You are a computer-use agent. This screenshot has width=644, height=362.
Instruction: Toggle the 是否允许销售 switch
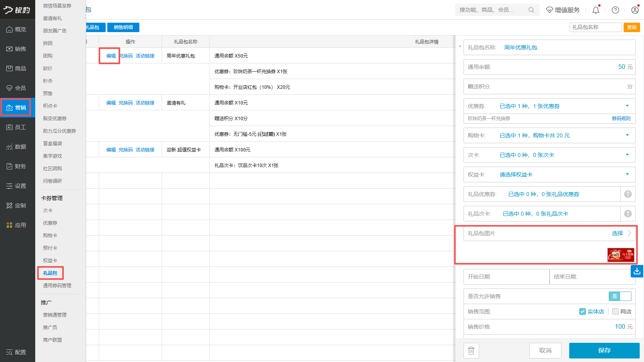620,296
